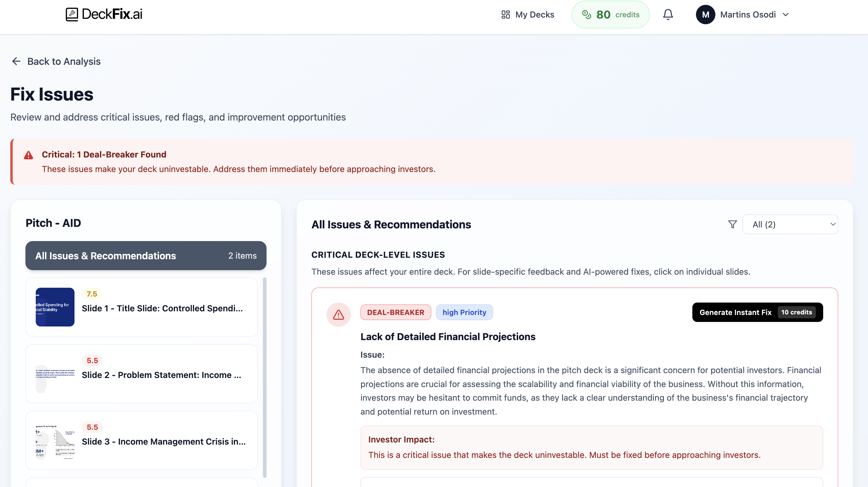Click the back arrow next to Back to Analysis
868x487 pixels.
(16, 61)
